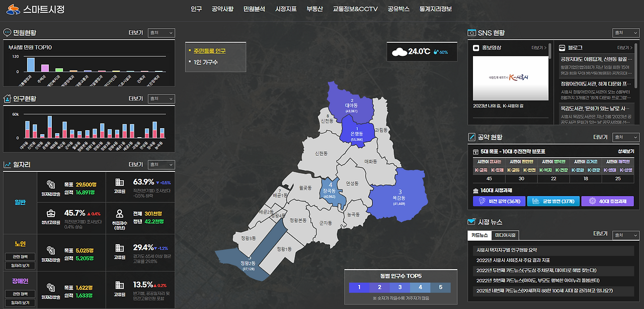This screenshot has height=309, width=644.
Task: Click the cloud weather icon
Action: pyautogui.click(x=399, y=52)
